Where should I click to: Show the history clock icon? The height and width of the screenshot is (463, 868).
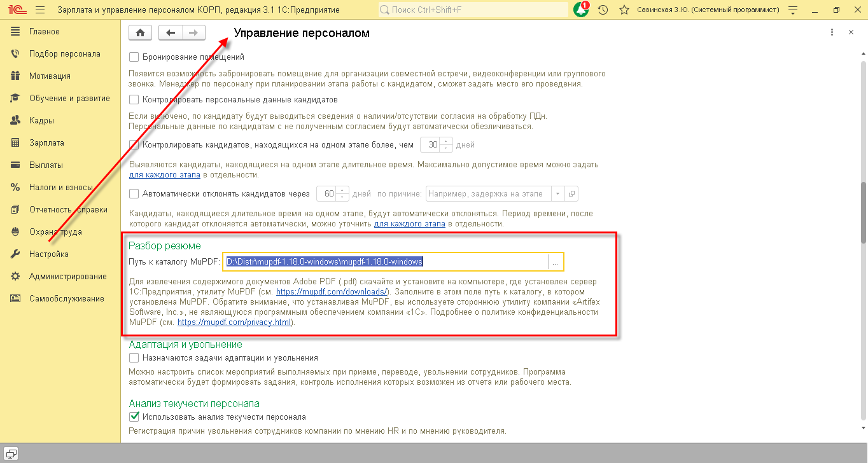tap(603, 10)
